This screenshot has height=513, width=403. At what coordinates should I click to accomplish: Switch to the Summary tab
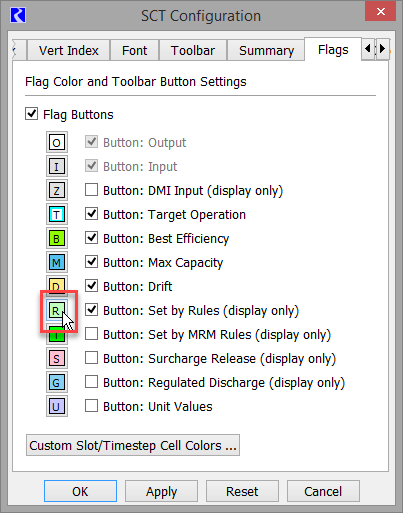[266, 51]
